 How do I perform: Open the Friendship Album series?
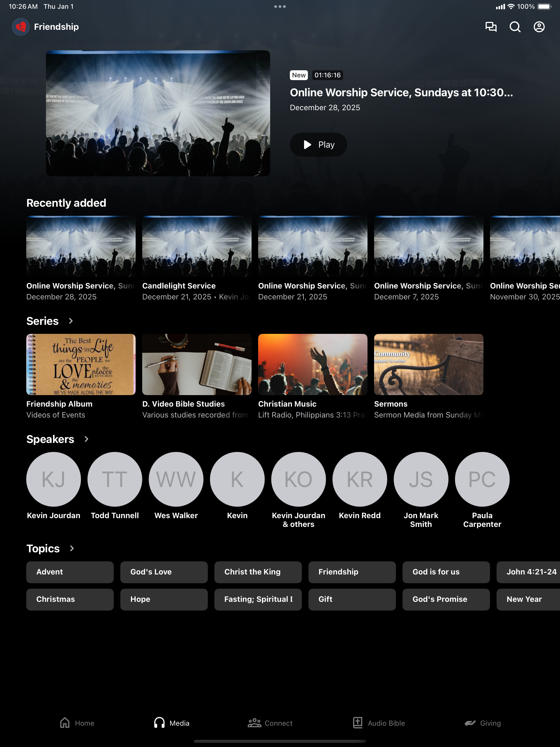(81, 377)
